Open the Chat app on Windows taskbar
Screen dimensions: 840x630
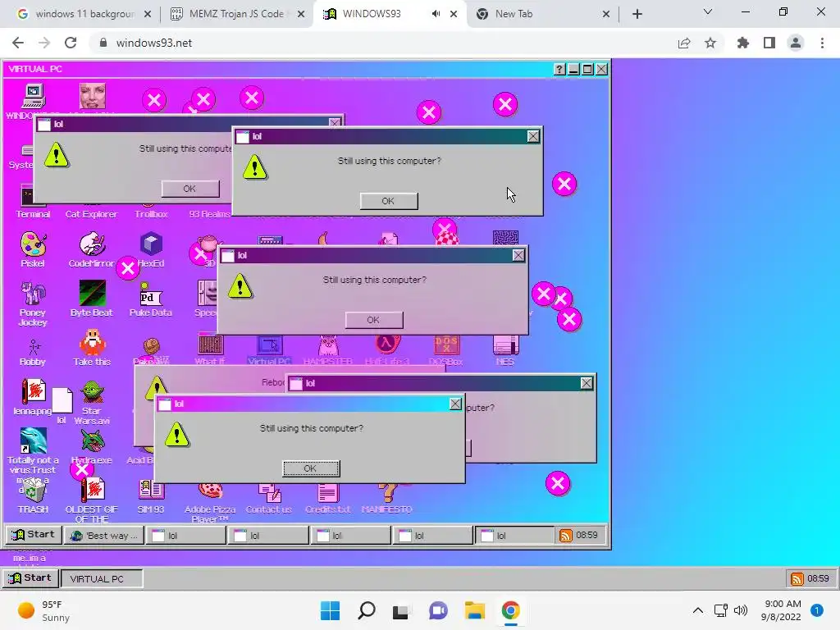pos(438,610)
